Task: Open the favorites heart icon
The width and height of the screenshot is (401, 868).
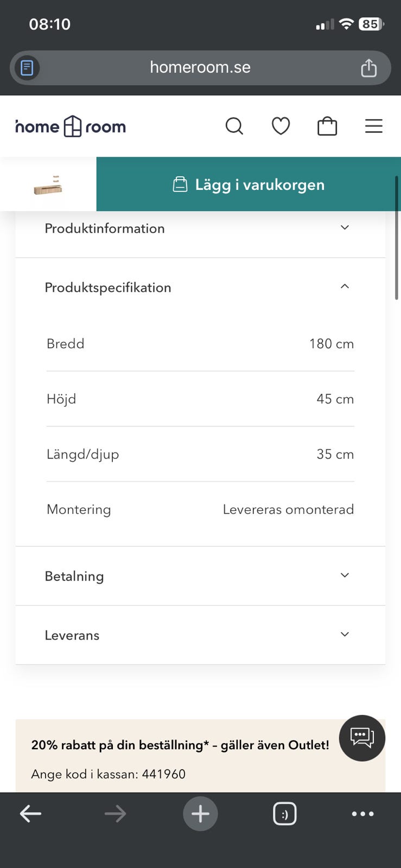Action: 281,126
